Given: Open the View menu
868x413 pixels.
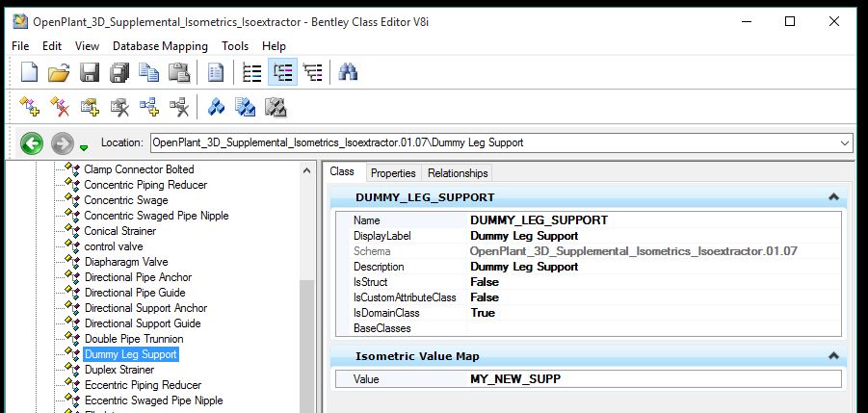Looking at the screenshot, I should pos(87,46).
